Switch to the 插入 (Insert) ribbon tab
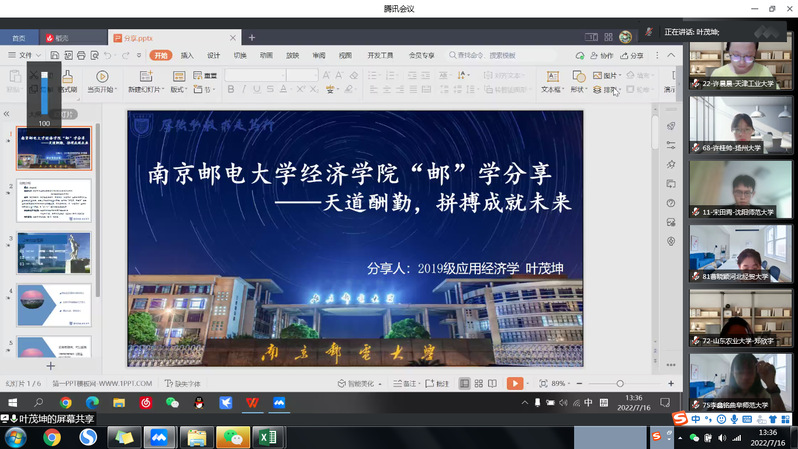This screenshot has height=449, width=798. pos(187,55)
